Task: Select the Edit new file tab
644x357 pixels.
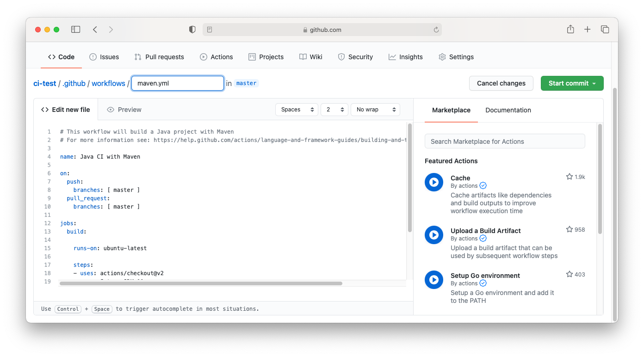Action: (65, 110)
